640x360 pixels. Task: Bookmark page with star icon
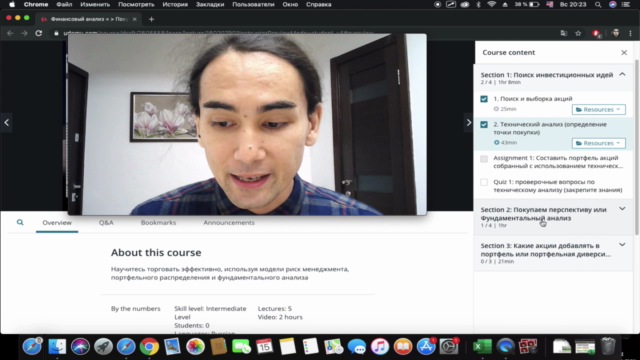tap(578, 33)
